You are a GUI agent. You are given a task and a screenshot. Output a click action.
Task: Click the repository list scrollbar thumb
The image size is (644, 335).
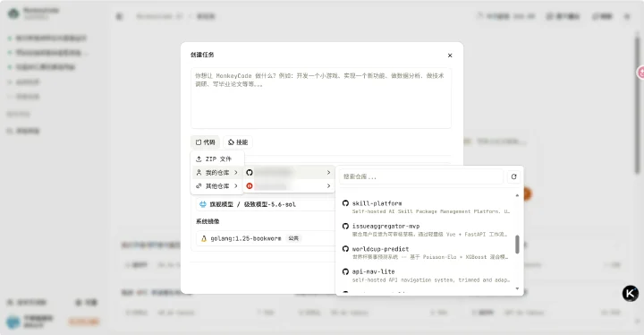(x=517, y=245)
